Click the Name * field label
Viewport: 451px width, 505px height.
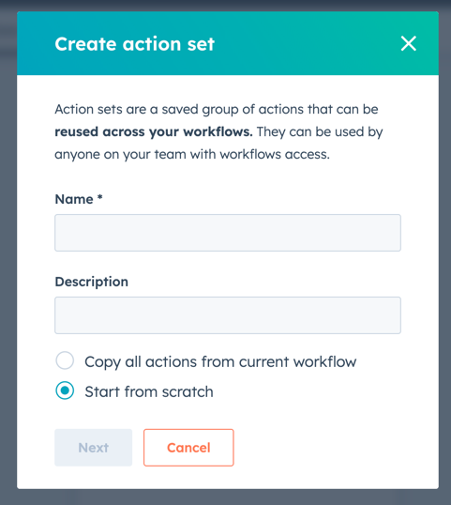point(79,199)
